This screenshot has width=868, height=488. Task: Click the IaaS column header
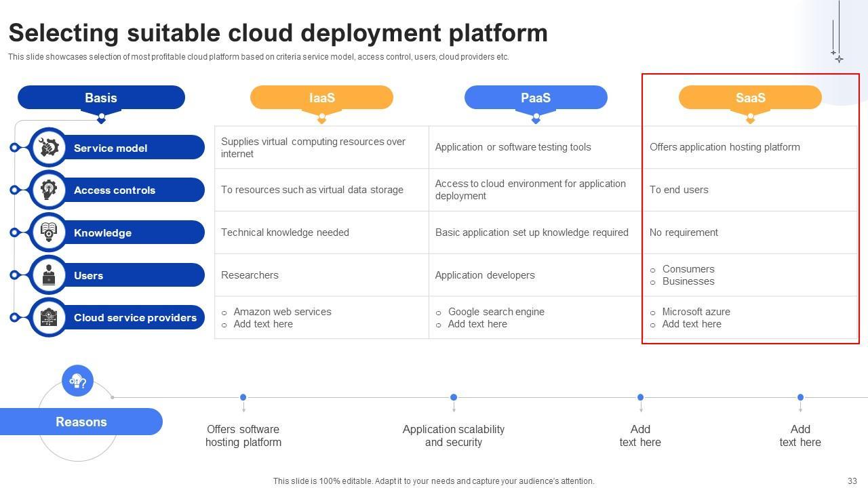coord(321,98)
